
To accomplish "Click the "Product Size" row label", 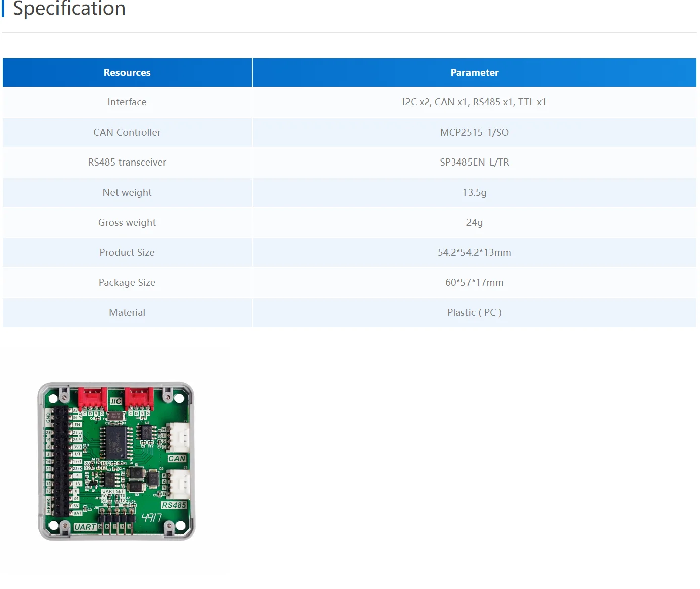I will (x=127, y=252).
